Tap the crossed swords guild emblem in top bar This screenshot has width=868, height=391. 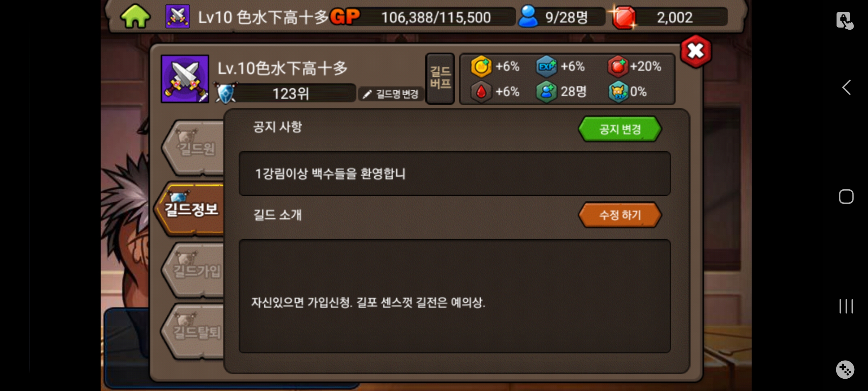pos(178,17)
